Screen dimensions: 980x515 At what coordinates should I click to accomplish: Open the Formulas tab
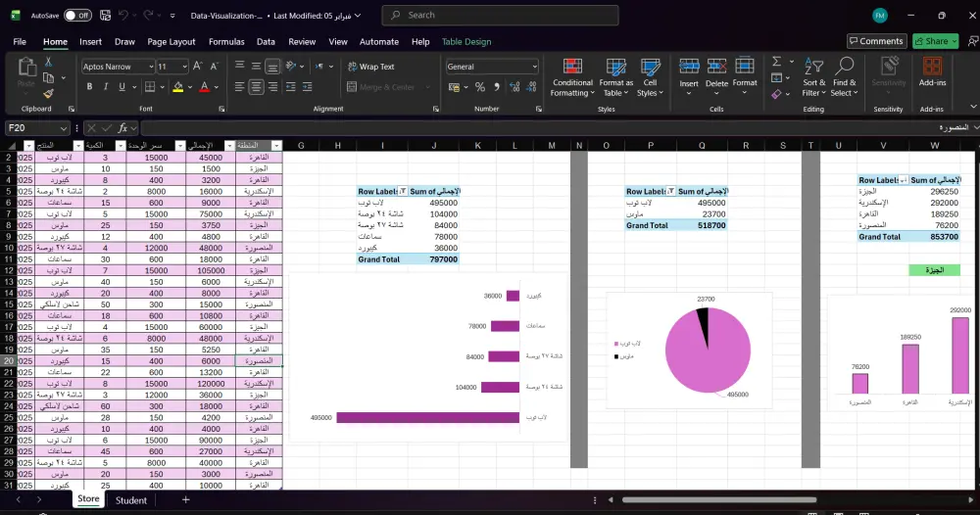[226, 42]
